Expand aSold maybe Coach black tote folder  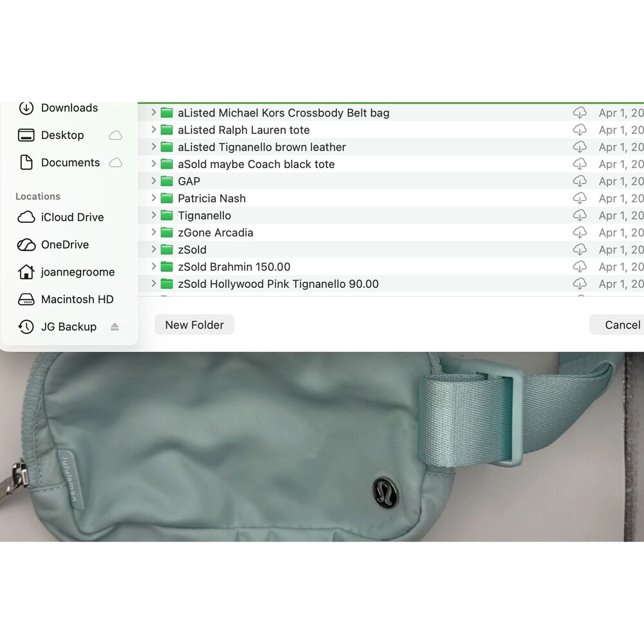click(x=153, y=164)
